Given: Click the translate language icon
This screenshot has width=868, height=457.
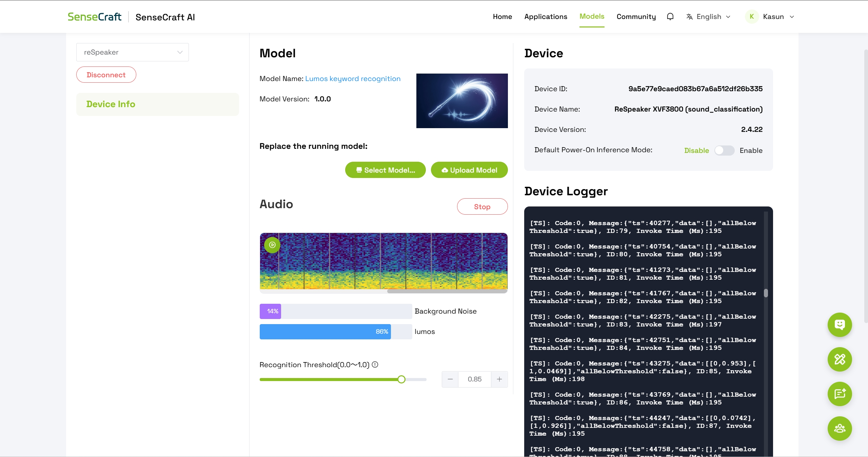Looking at the screenshot, I should (x=689, y=17).
